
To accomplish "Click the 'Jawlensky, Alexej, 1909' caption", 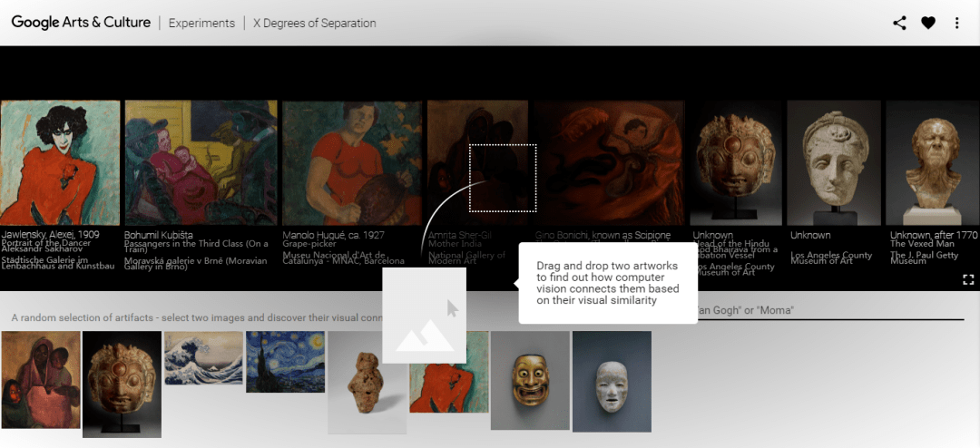I will click(50, 235).
